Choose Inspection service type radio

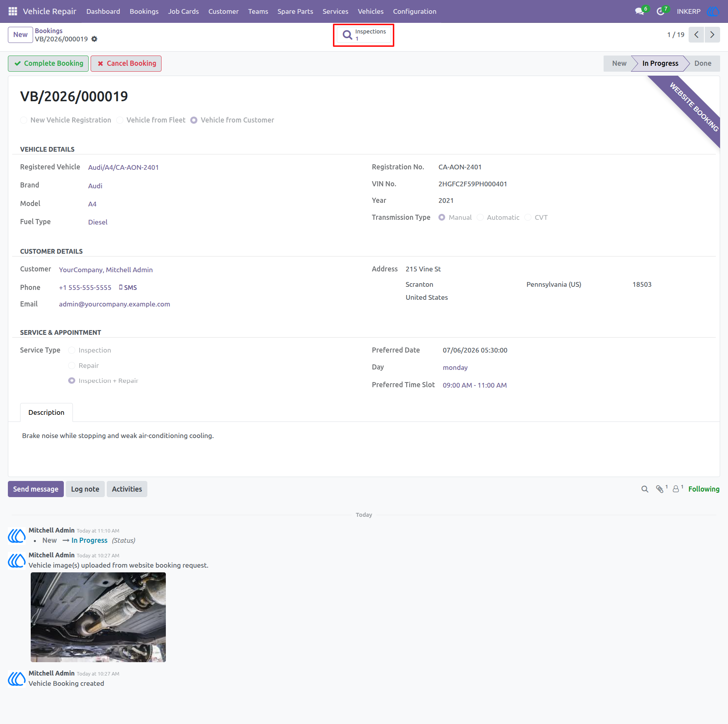72,350
